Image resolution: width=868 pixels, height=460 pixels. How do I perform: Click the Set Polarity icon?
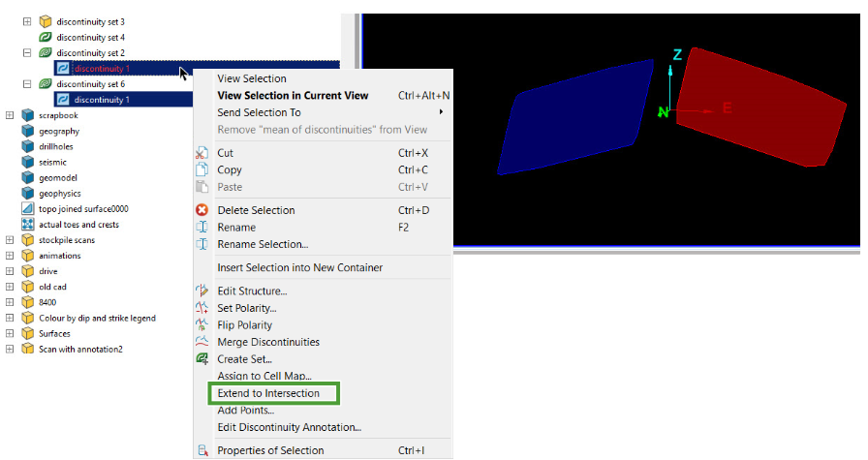pos(202,308)
